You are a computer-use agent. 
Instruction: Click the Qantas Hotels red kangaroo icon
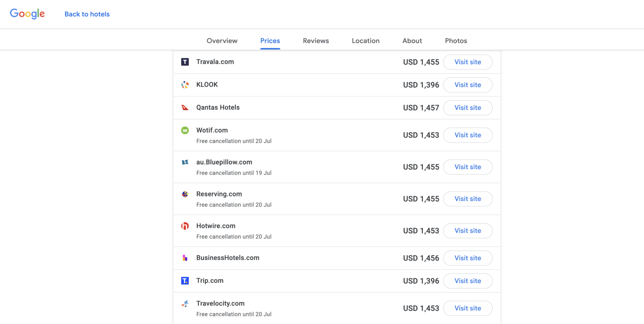(x=185, y=108)
